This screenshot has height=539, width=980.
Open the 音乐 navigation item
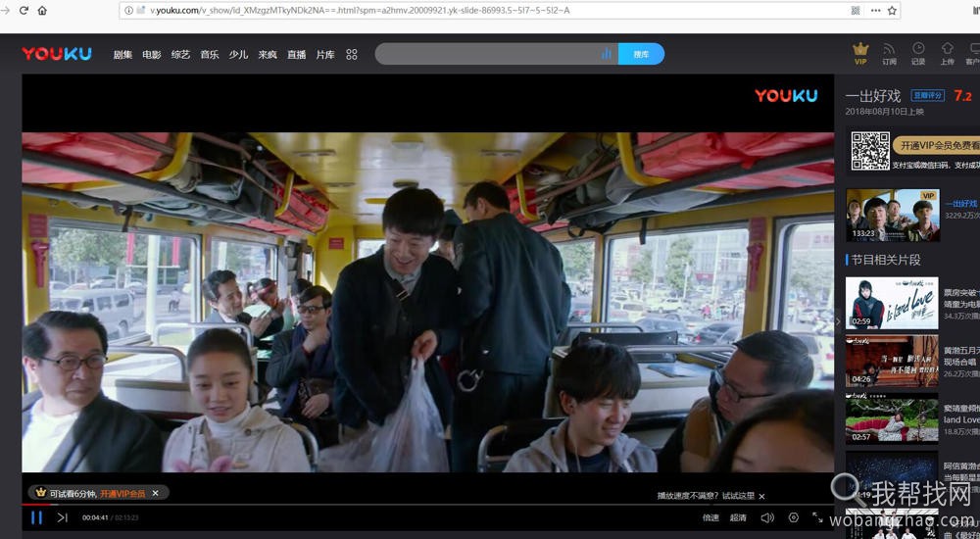point(210,55)
